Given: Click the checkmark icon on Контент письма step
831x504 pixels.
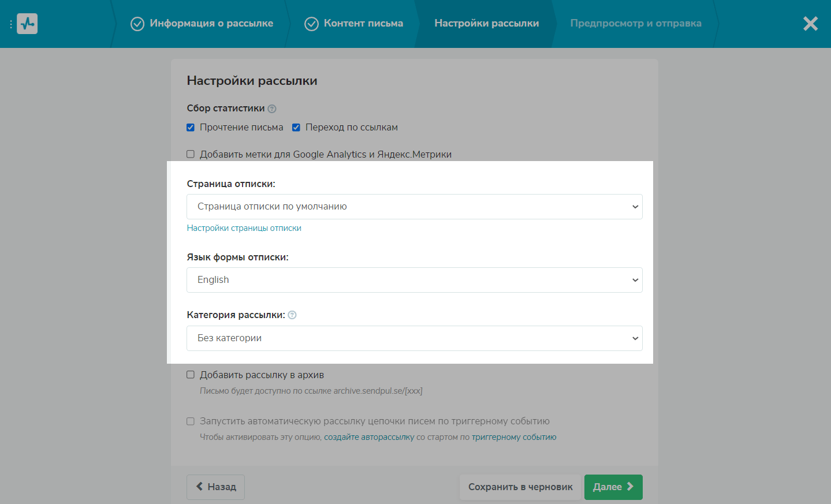Looking at the screenshot, I should click(312, 24).
